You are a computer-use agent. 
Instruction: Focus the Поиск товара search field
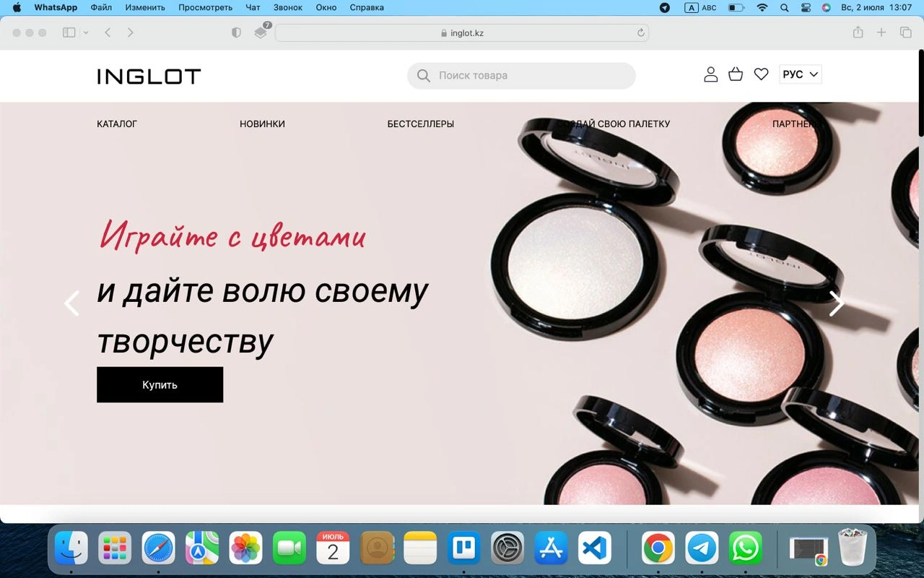click(x=521, y=75)
